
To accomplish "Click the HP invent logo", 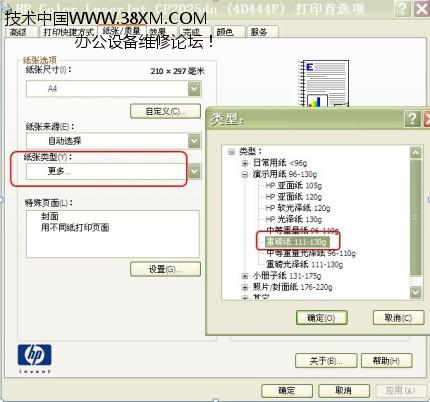I will 34,358.
